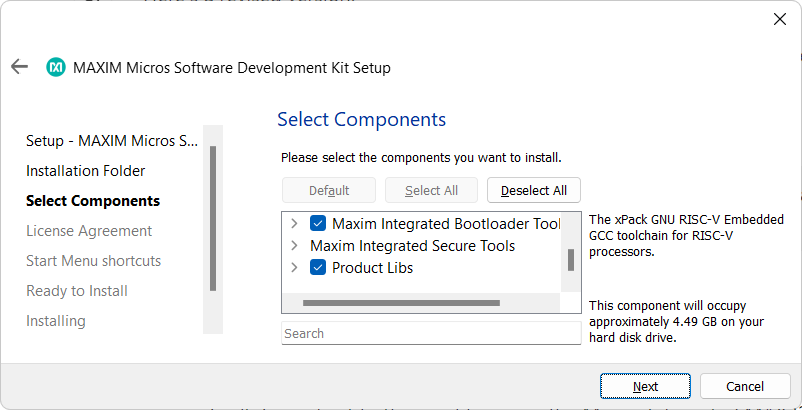This screenshot has width=802, height=410.
Task: Expand Maxim Integrated Secure Tools node
Action: [294, 245]
